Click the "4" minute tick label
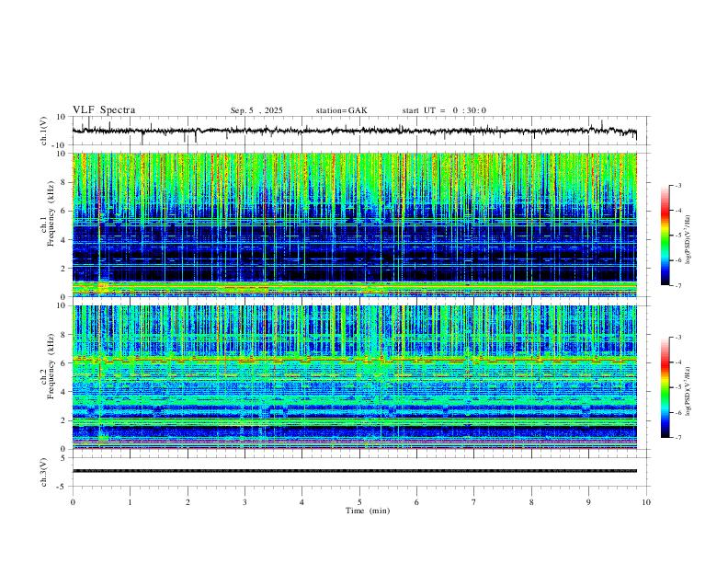This screenshot has height=563, width=728. click(301, 502)
